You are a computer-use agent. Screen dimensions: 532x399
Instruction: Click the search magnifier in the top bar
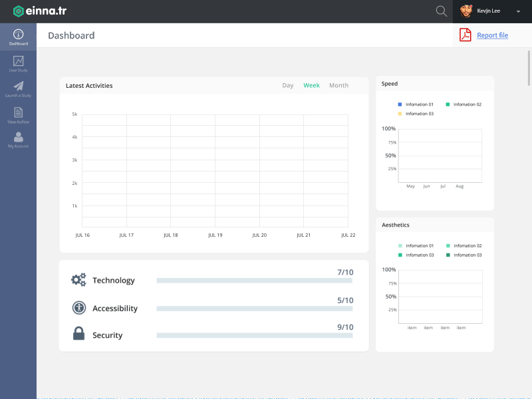(x=441, y=11)
